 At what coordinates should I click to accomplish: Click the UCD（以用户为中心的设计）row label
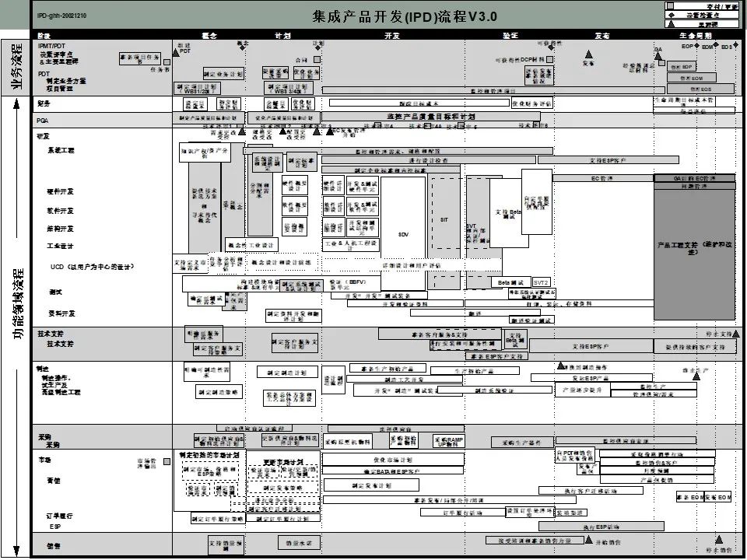[93, 267]
